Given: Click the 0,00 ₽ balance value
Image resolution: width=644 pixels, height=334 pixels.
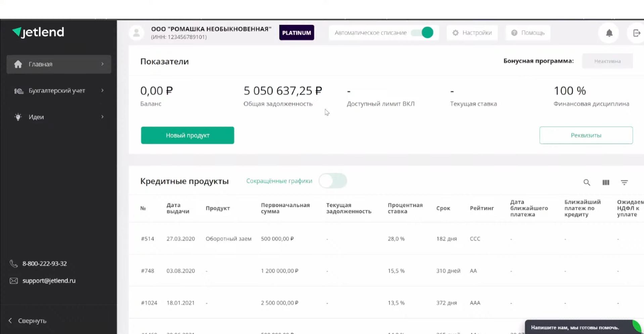Looking at the screenshot, I should (156, 91).
